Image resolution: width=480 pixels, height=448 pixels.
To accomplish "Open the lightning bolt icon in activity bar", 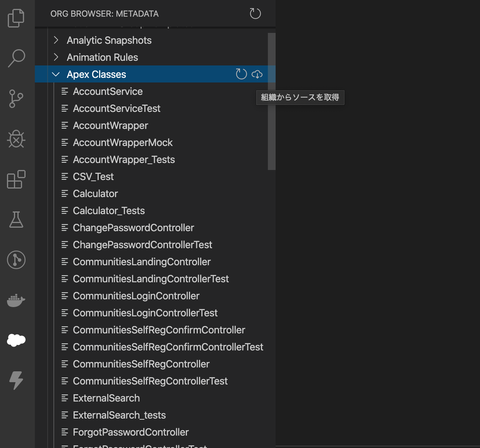I will click(16, 380).
